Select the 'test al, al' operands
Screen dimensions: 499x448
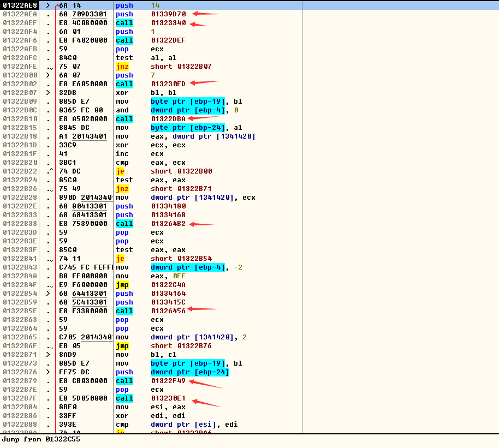point(164,58)
